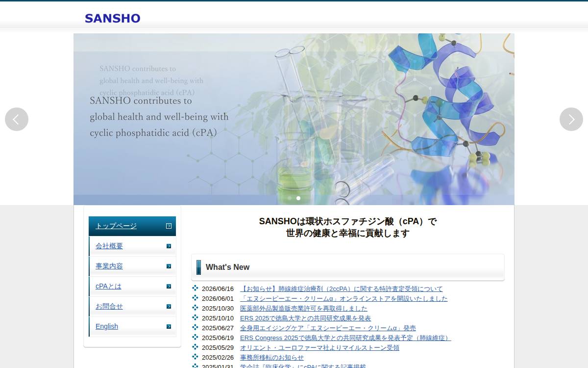Open the ERS 2025で徳島大学との共同研究成果を発表 link
Image resolution: width=588 pixels, height=368 pixels.
click(x=306, y=318)
